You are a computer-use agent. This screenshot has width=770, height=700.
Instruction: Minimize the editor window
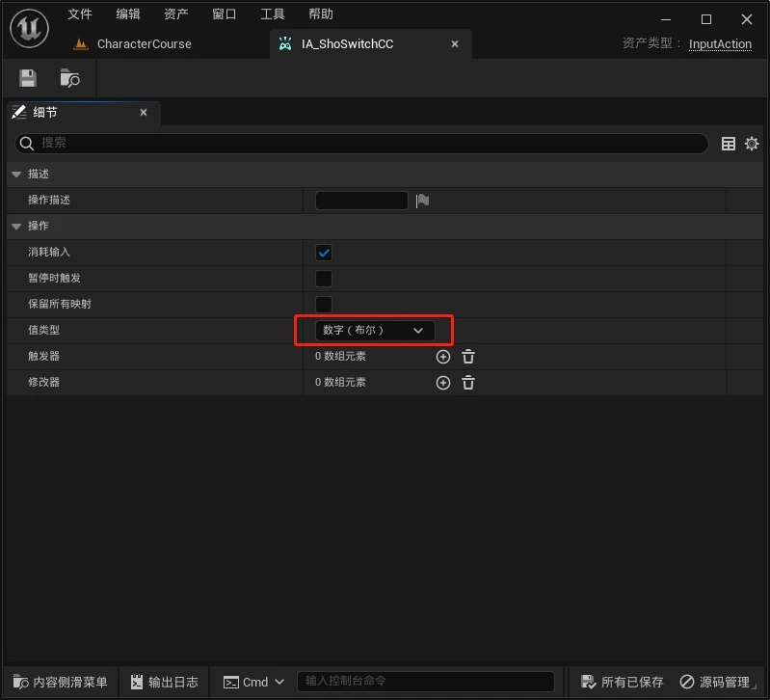point(666,19)
